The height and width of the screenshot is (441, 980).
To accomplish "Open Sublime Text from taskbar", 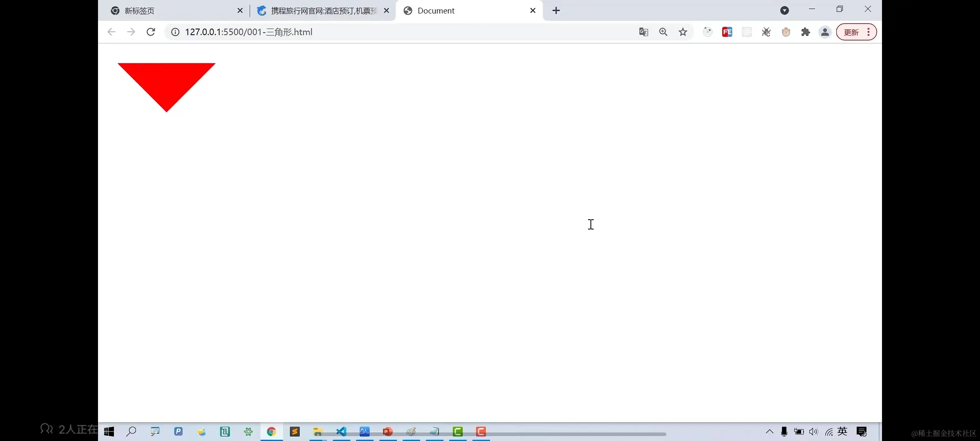I will [x=295, y=432].
